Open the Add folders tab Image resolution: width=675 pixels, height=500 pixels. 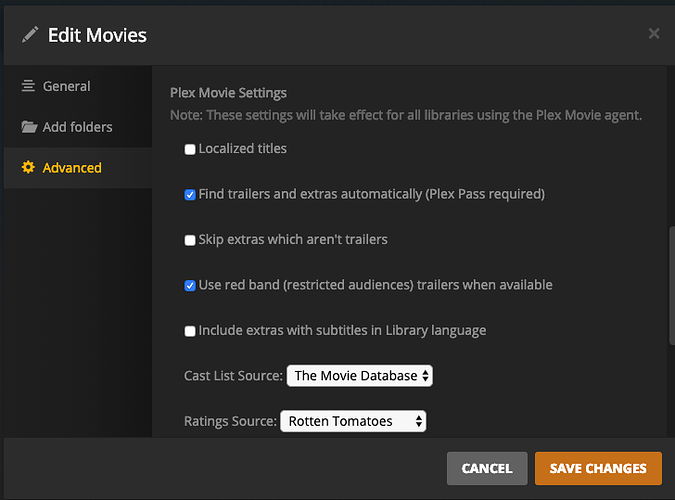(x=78, y=127)
